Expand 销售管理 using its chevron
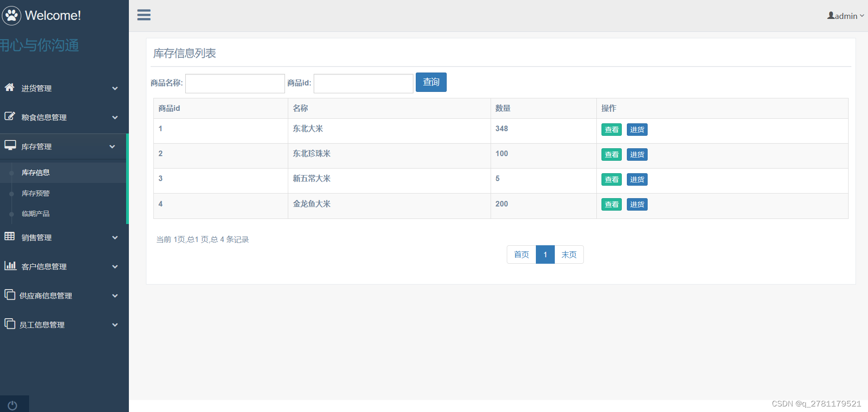 point(115,237)
